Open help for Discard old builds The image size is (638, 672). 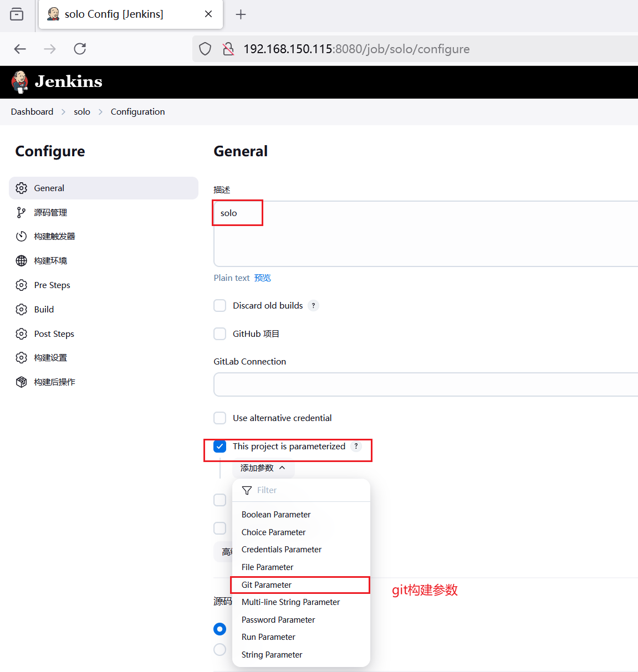point(313,305)
